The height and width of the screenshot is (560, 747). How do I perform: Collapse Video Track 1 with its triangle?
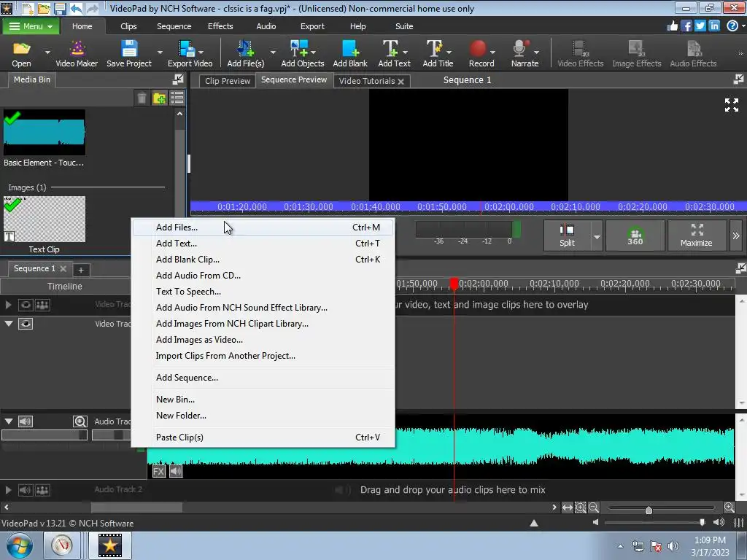coord(9,324)
